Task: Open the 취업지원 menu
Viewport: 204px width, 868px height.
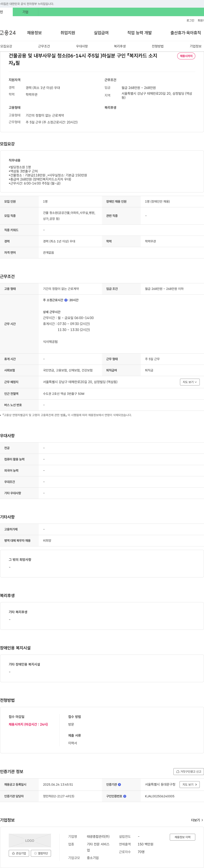Action: point(68,33)
